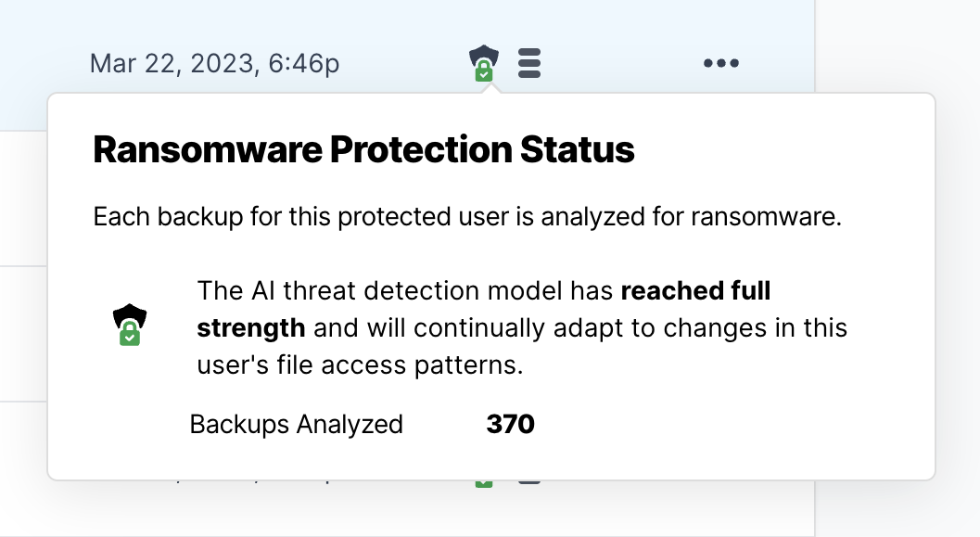Click the Backups Analyzed label
The image size is (980, 537).
click(x=297, y=425)
